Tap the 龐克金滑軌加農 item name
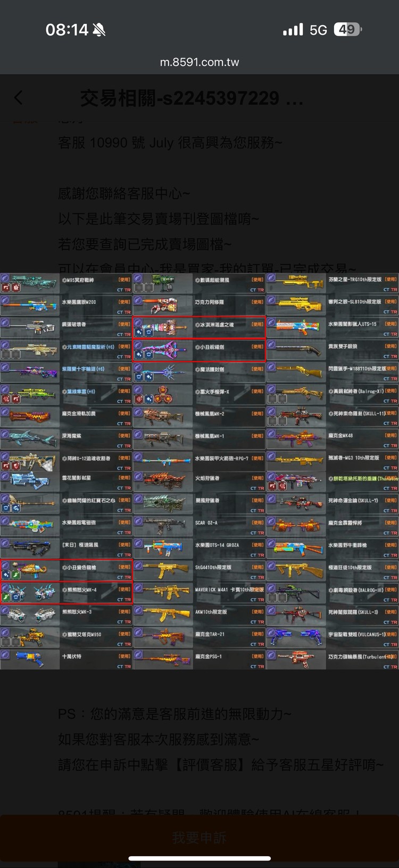This screenshot has width=399, height=868. tap(79, 414)
